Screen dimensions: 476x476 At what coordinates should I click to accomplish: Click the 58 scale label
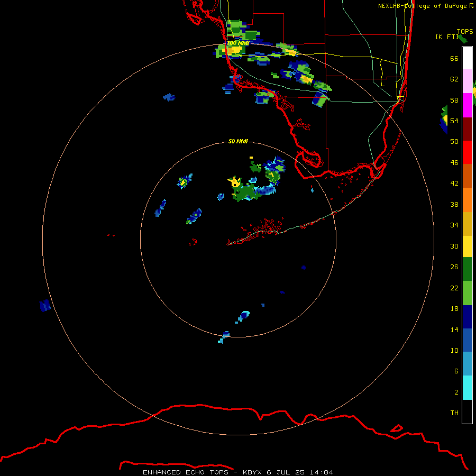454,100
